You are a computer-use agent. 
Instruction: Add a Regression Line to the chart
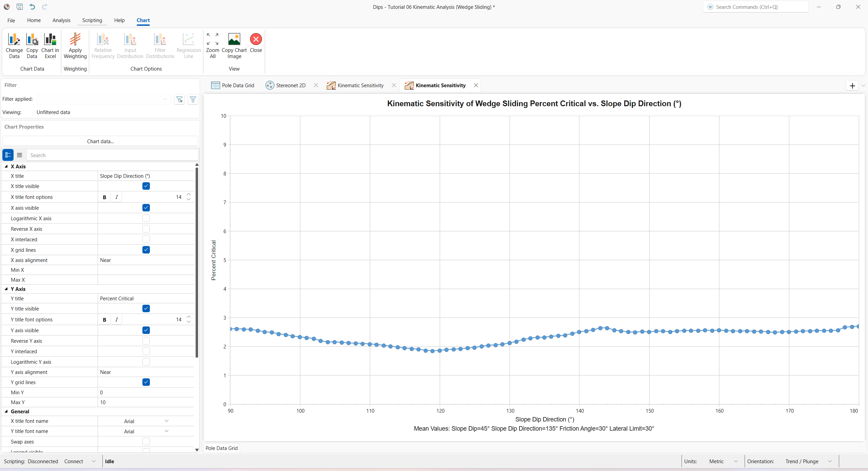pos(189,45)
